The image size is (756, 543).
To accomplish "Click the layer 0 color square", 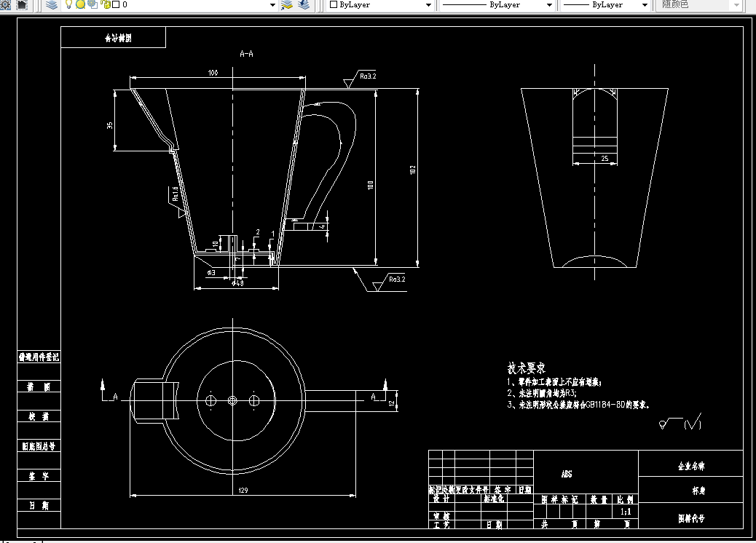I will pyautogui.click(x=116, y=4).
